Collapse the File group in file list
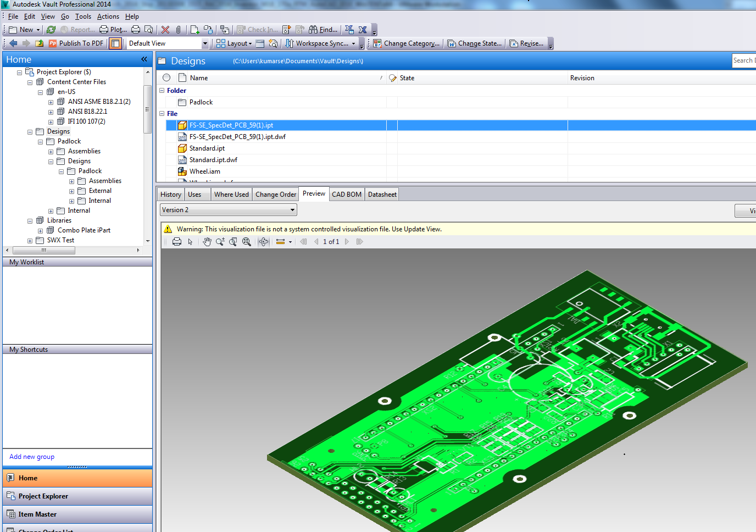Viewport: 756px width, 532px height. (162, 113)
